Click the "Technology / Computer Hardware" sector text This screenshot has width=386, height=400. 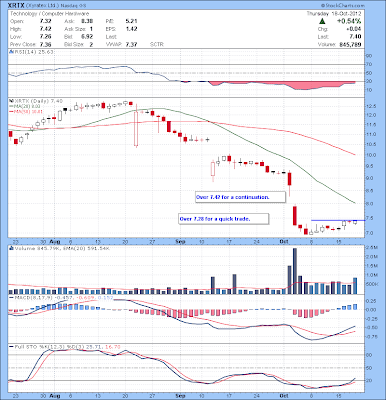tap(49, 14)
